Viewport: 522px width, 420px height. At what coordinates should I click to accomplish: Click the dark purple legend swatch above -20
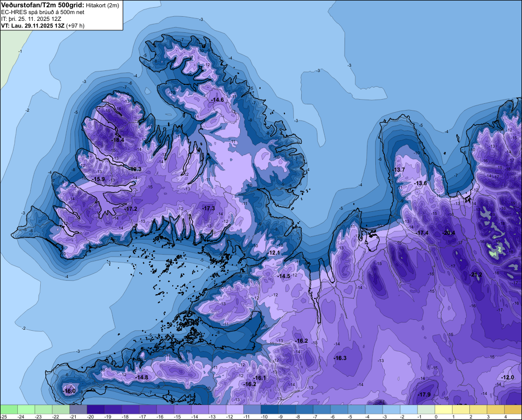(96, 409)
